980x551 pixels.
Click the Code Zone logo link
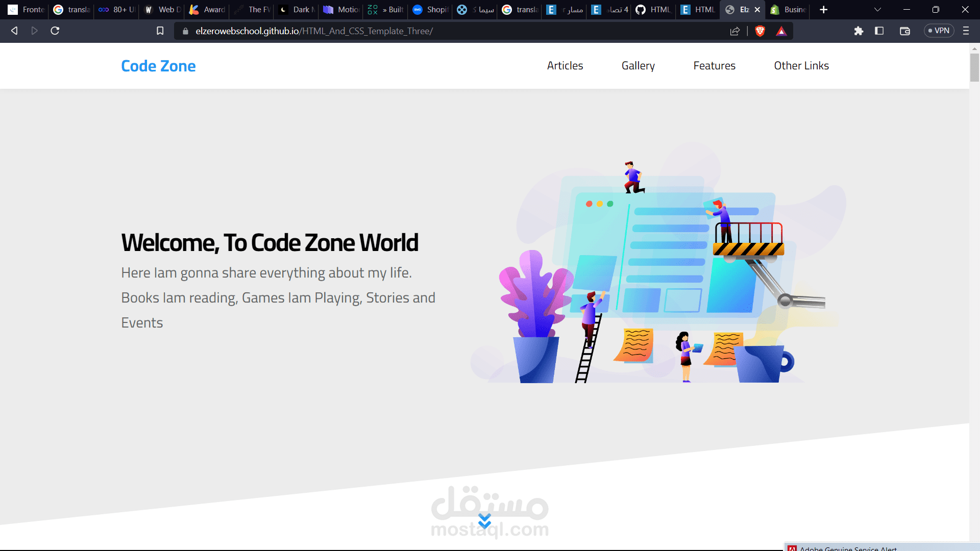pos(158,66)
